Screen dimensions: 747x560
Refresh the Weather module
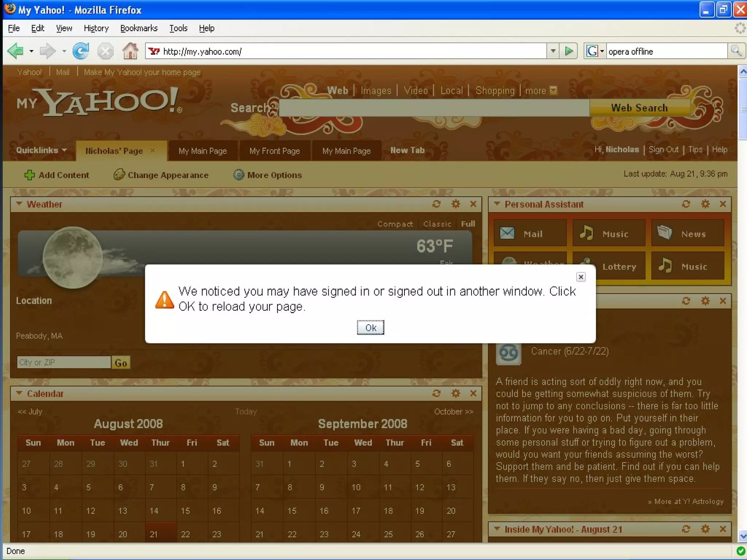point(437,204)
